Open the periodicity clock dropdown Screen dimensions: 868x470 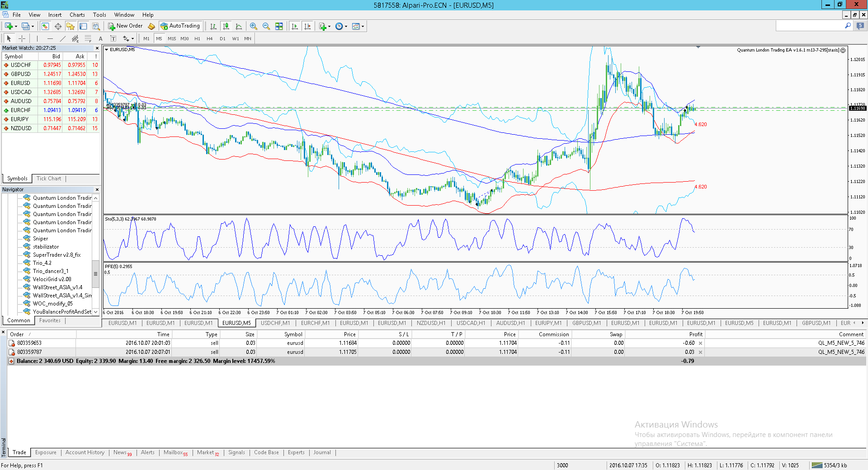coord(341,26)
